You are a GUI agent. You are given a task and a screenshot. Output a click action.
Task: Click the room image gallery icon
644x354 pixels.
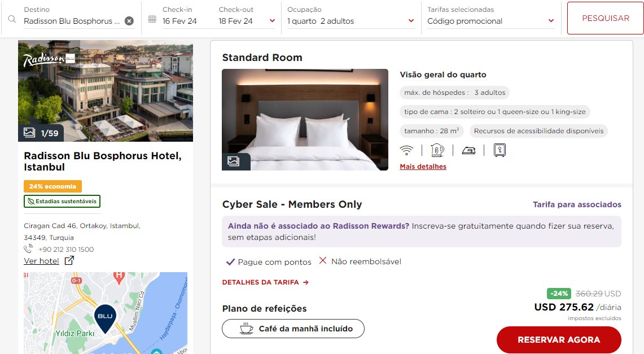[x=233, y=161]
